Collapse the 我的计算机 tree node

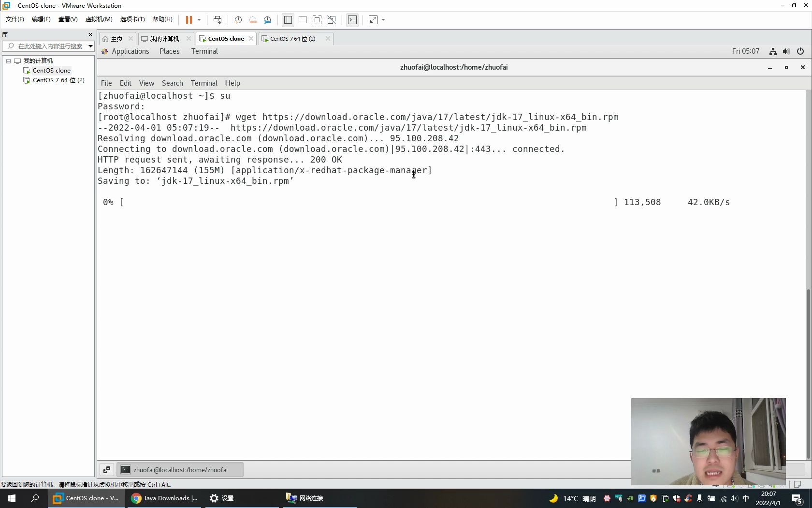click(x=8, y=61)
